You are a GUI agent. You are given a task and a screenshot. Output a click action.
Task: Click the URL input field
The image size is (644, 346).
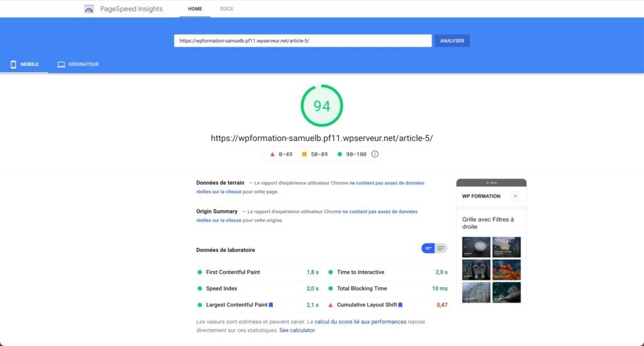[x=302, y=40]
